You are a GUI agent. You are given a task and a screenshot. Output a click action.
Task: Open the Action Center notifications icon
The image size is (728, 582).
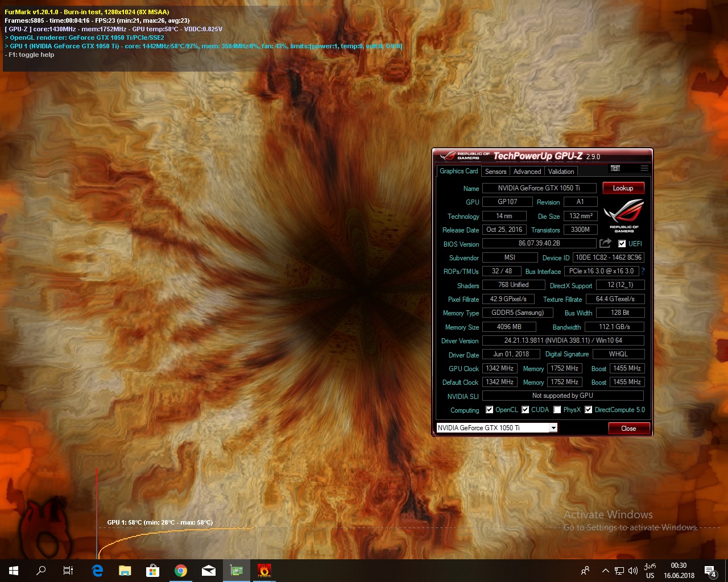click(710, 571)
